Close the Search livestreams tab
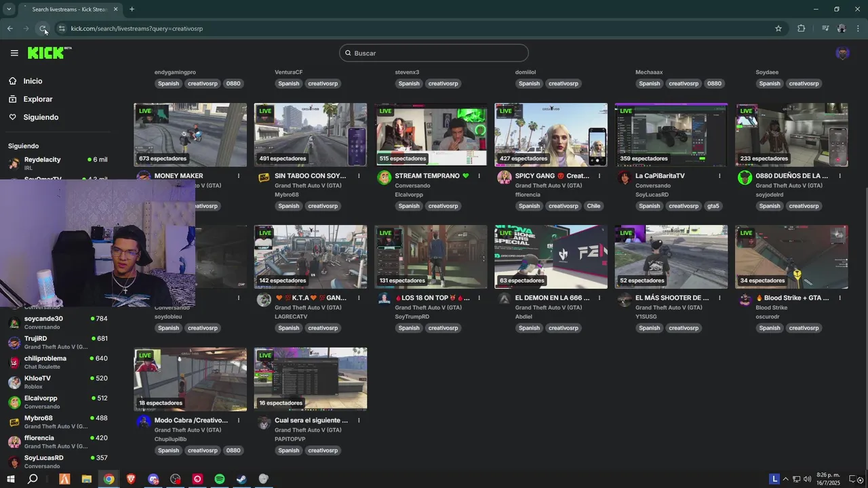868x488 pixels. (116, 9)
